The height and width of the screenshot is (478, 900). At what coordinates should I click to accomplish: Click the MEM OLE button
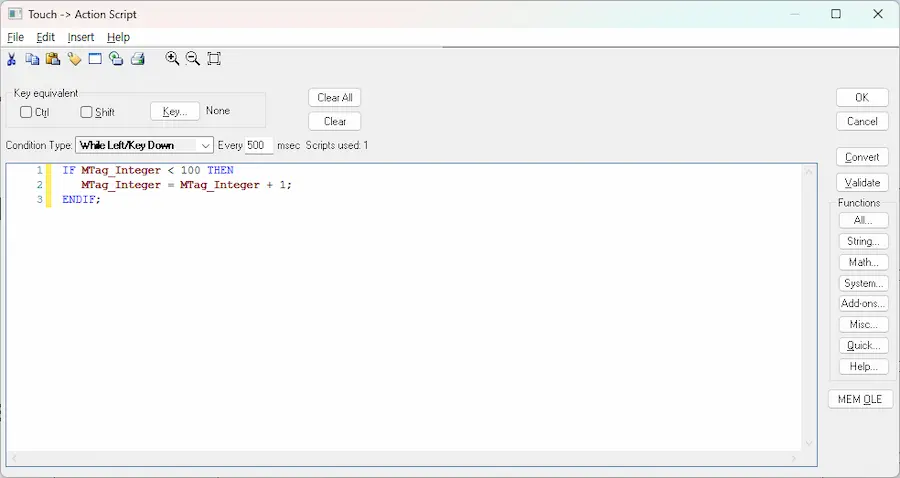coord(860,399)
